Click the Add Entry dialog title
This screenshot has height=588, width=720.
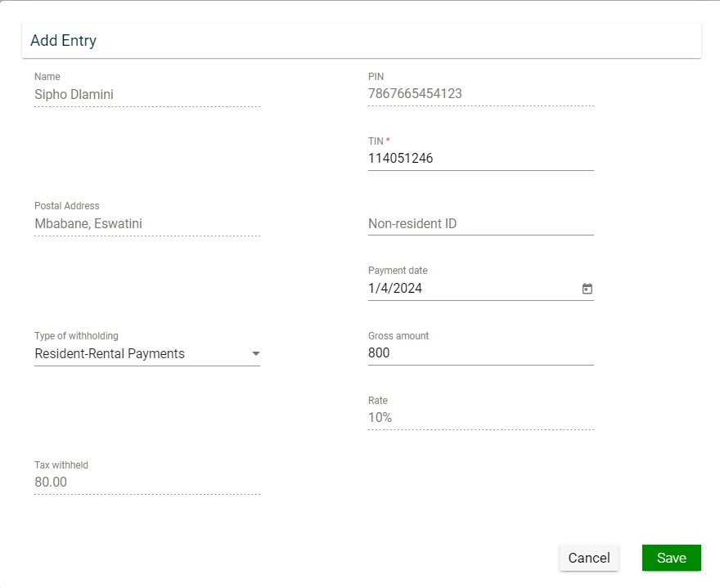(64, 40)
